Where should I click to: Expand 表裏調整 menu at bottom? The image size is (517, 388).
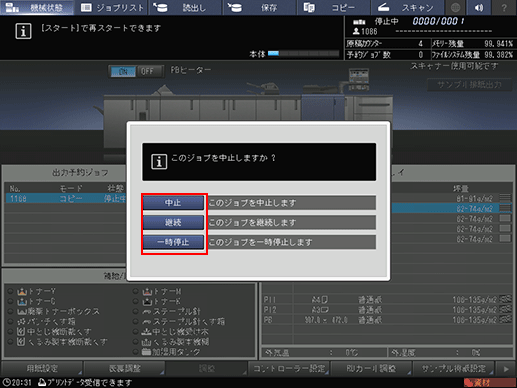coord(125,368)
